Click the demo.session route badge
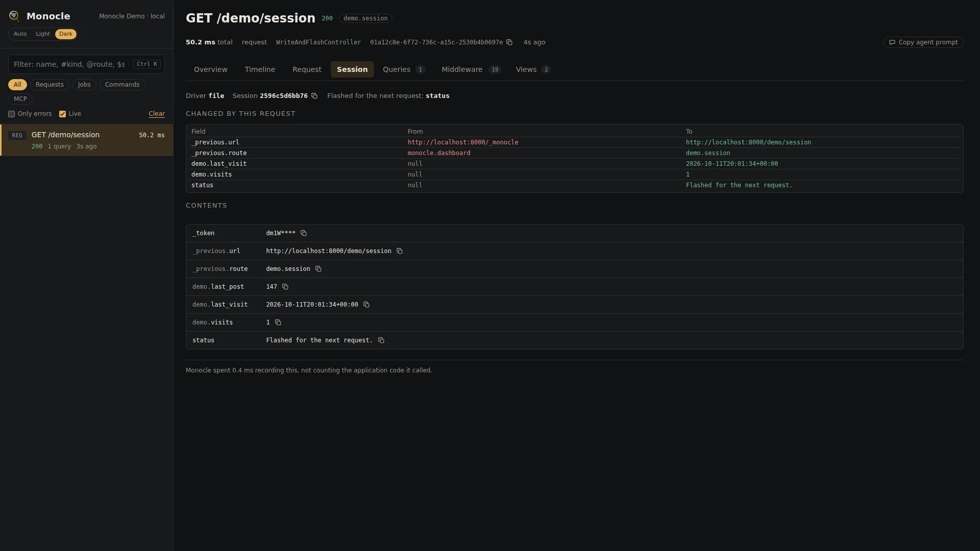Viewport: 980px width, 551px height. click(x=365, y=18)
